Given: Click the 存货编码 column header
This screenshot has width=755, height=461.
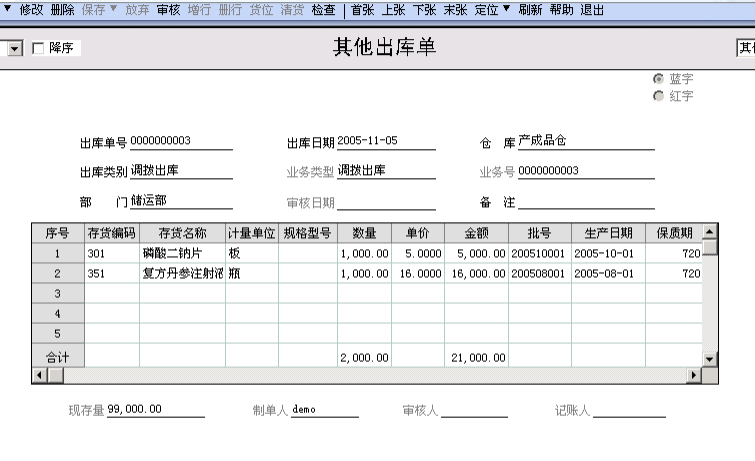Looking at the screenshot, I should tap(112, 233).
